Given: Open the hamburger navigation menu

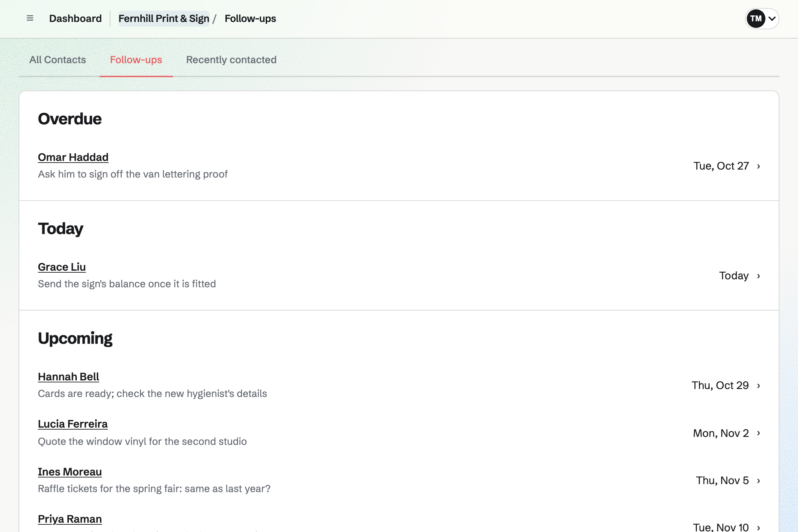Looking at the screenshot, I should pos(30,18).
